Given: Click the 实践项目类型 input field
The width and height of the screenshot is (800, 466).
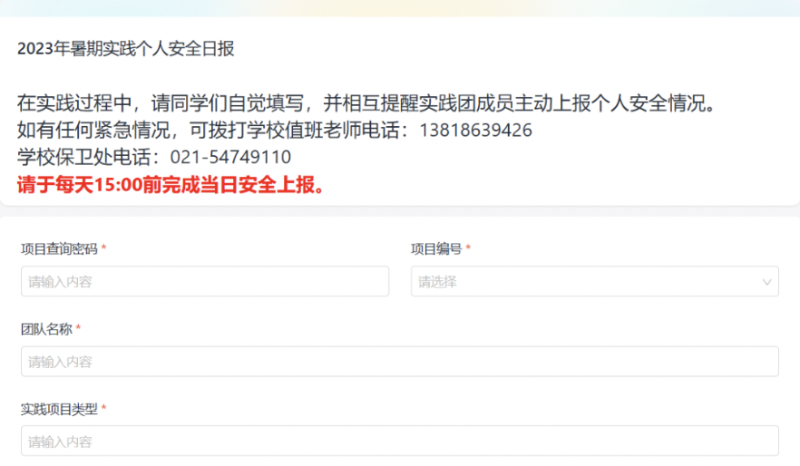Looking at the screenshot, I should 400,440.
